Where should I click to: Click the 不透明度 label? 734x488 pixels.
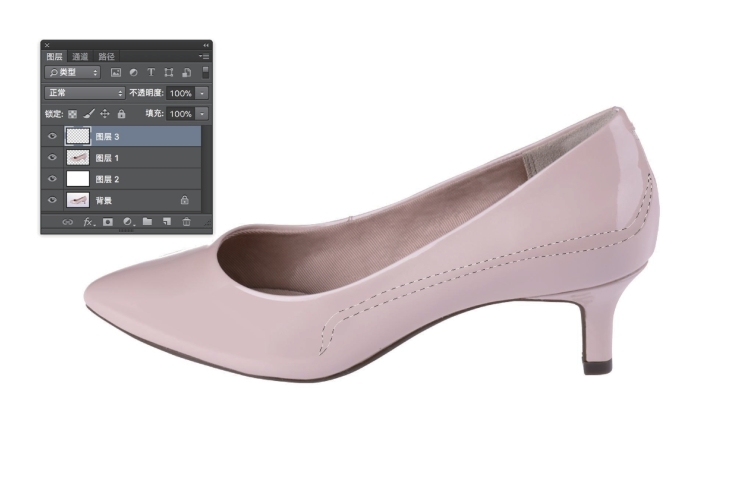click(x=146, y=93)
